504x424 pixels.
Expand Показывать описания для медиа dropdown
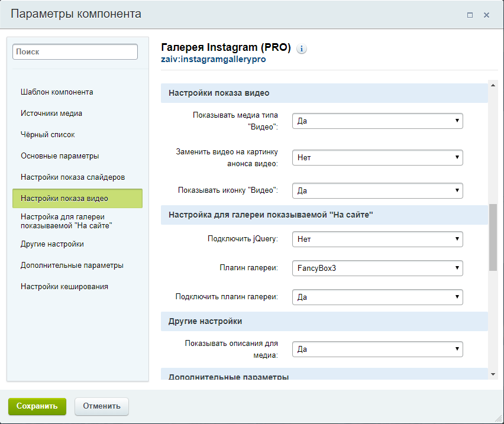[377, 349]
